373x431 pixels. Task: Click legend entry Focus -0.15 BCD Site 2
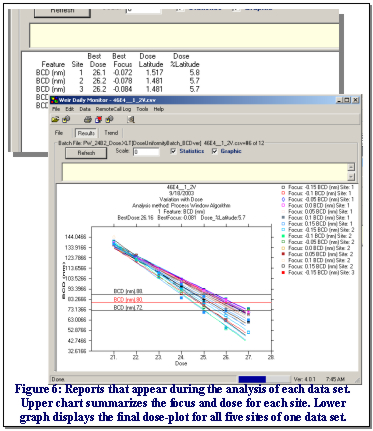click(x=318, y=230)
